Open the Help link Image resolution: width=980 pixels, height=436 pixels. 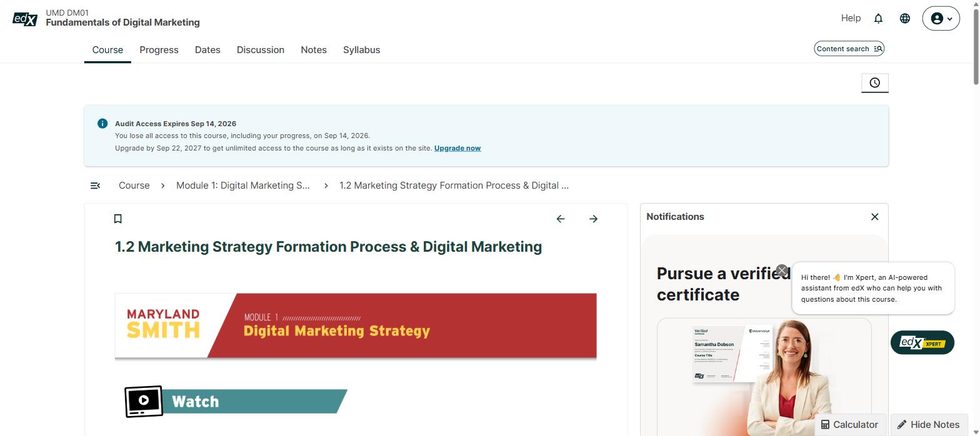pos(851,18)
